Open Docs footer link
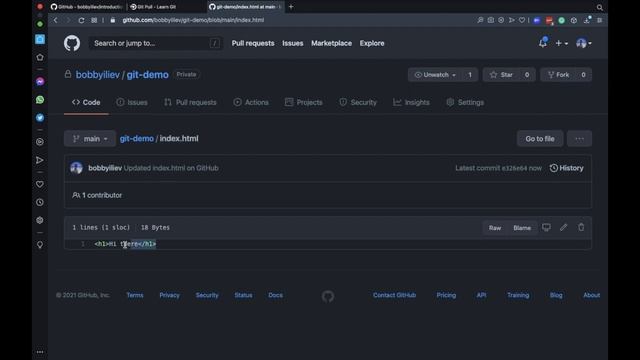 point(276,295)
